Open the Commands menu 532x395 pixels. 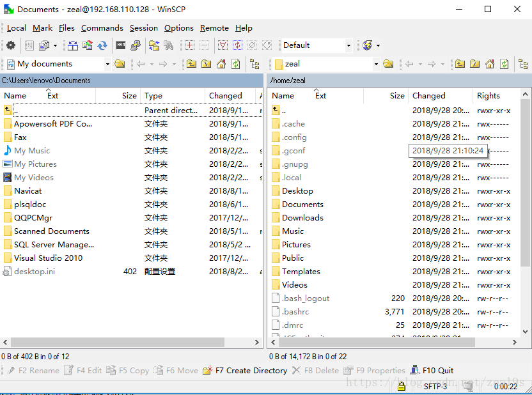click(102, 28)
